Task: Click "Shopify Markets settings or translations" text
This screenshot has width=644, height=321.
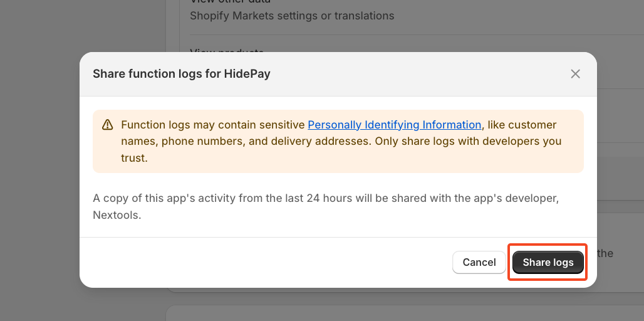Action: (x=292, y=16)
